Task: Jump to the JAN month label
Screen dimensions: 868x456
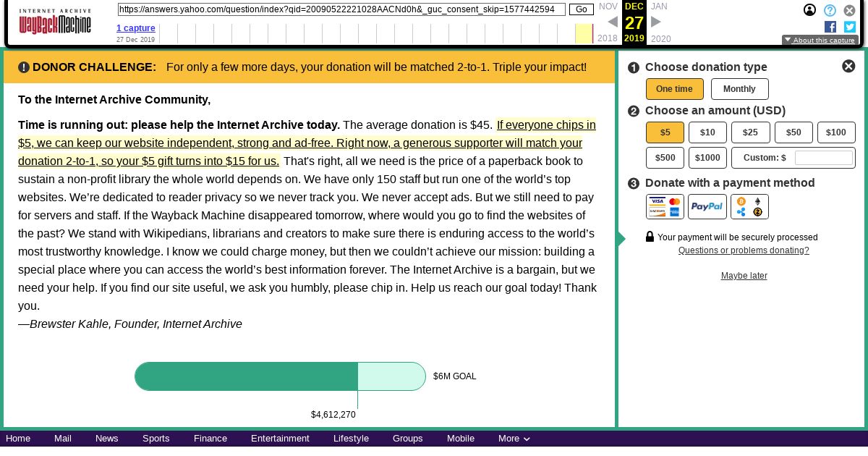Action: pyautogui.click(x=659, y=7)
